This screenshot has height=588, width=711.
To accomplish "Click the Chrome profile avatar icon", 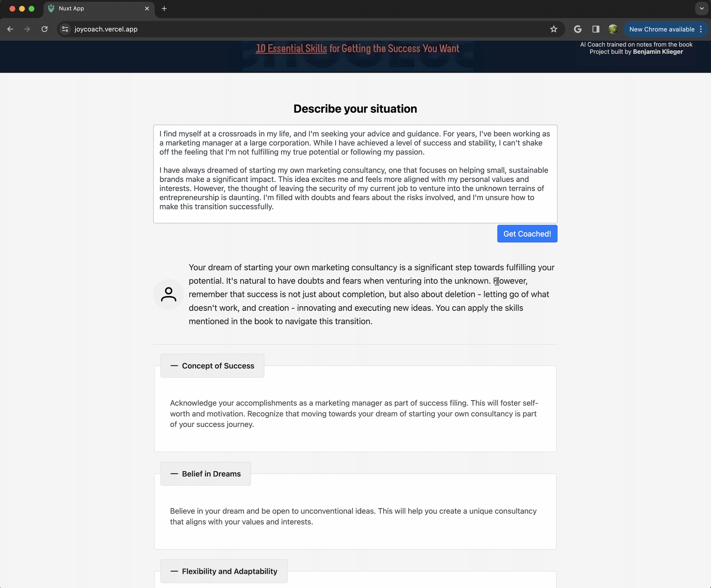I will (x=613, y=29).
